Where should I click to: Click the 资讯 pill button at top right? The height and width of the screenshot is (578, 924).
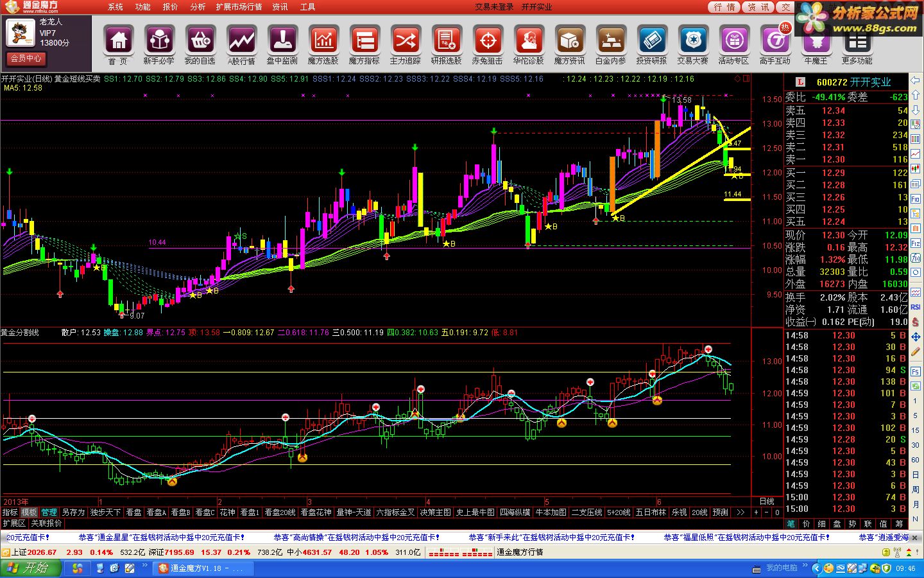click(x=758, y=7)
